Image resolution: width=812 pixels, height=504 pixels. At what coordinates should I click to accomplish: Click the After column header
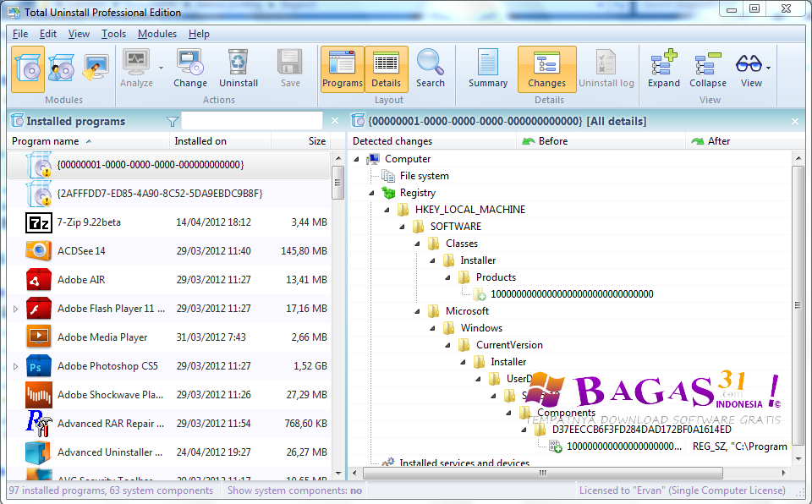click(x=746, y=141)
